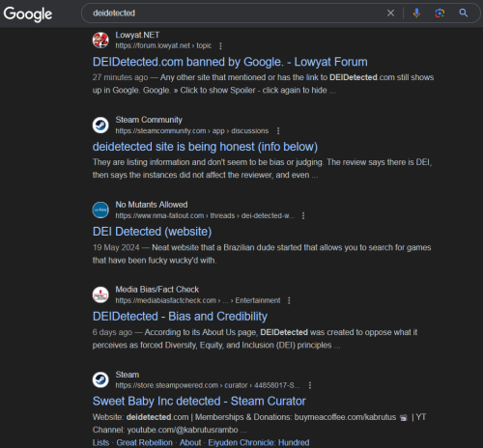This screenshot has width=483, height=448.
Task: Open the Lists sitelink
Action: tap(100, 443)
